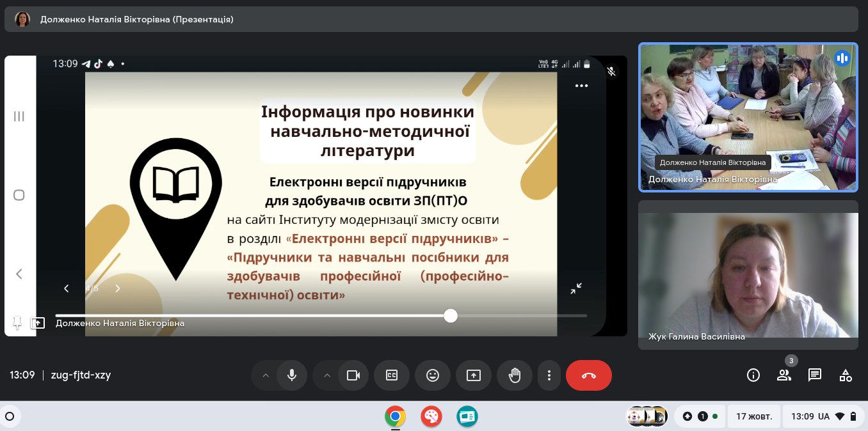The height and width of the screenshot is (431, 868).
Task: Tap the phone's recent apps button
Action: pyautogui.click(x=19, y=116)
